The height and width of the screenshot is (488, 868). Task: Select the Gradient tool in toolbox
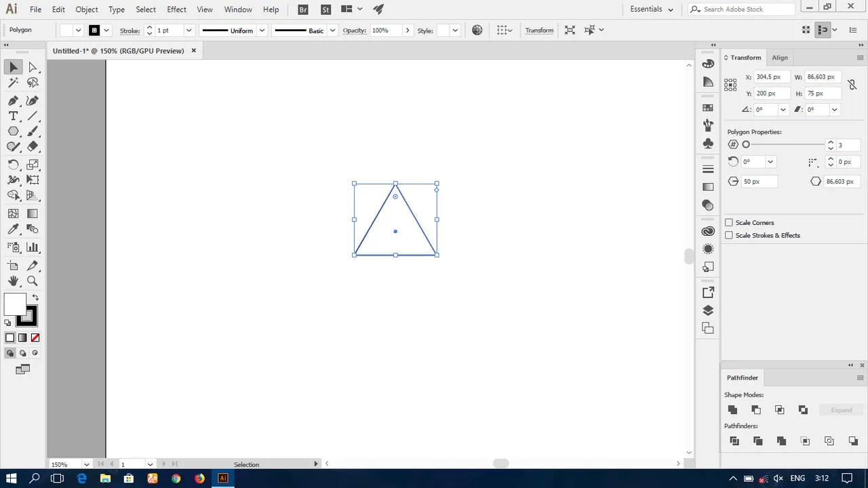[33, 213]
